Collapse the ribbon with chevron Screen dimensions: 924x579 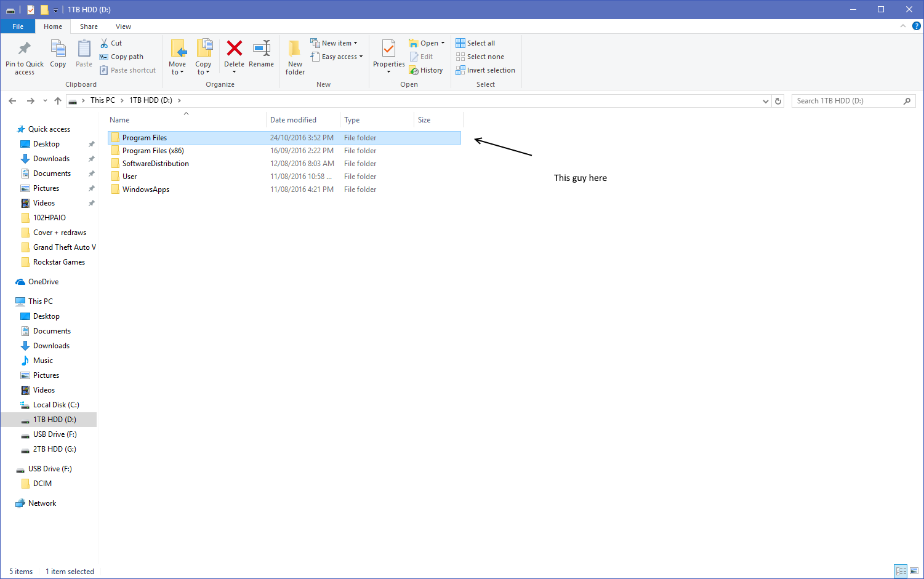902,26
